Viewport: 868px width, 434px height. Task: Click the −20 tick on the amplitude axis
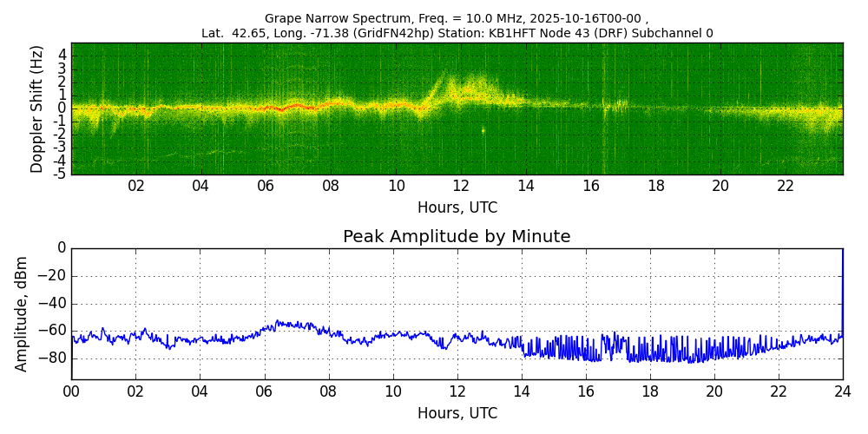[x=54, y=276]
